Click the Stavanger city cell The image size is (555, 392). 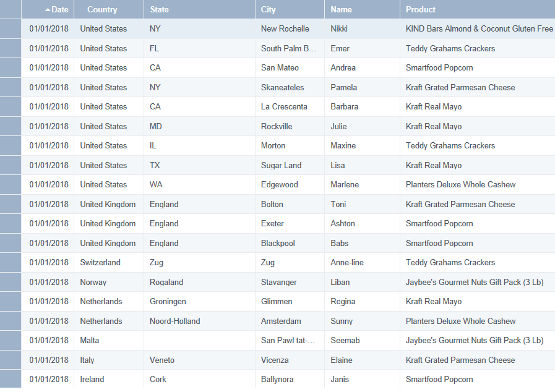coord(290,282)
